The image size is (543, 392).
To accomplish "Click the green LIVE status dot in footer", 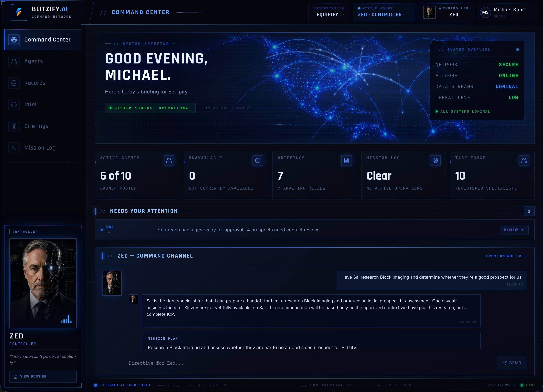I will click(522, 385).
